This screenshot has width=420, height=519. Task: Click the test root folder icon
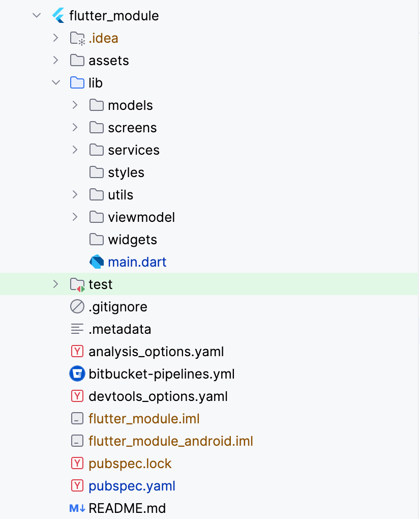pyautogui.click(x=76, y=284)
